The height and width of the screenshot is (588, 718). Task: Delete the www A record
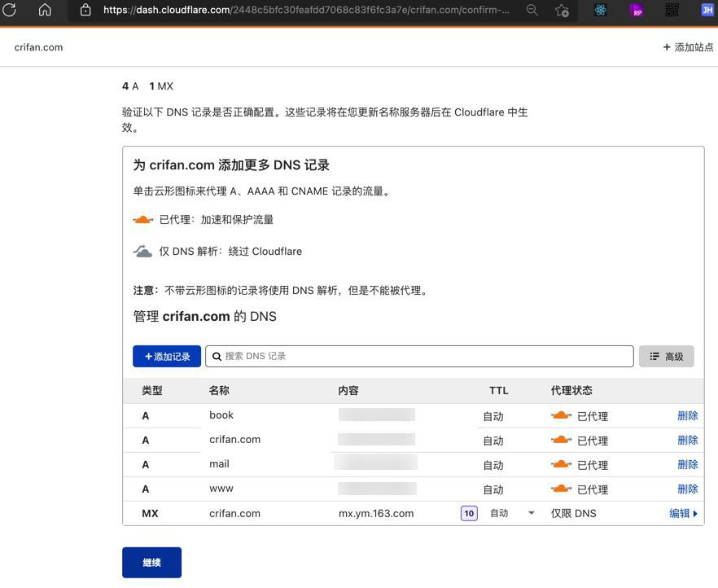[x=688, y=489]
